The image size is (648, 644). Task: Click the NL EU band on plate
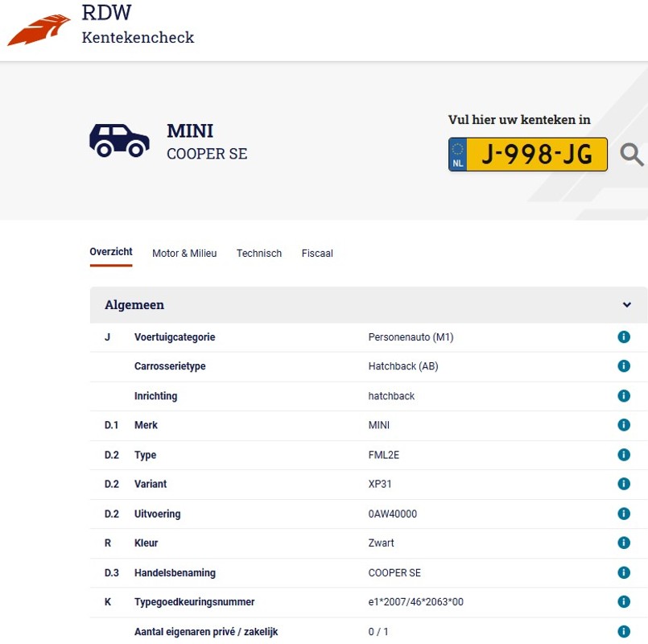coord(458,155)
